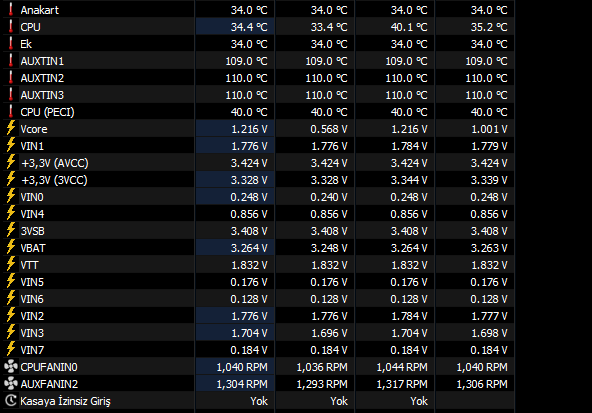The height and width of the screenshot is (413, 592).
Task: Click the Vcore minimum value 0.568 V
Action: pos(329,129)
